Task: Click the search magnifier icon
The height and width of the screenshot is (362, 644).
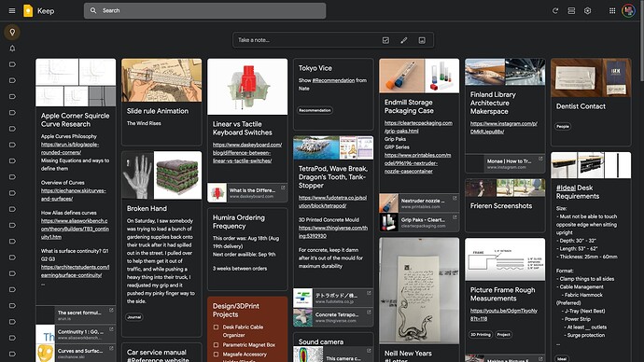Action: coord(93,10)
